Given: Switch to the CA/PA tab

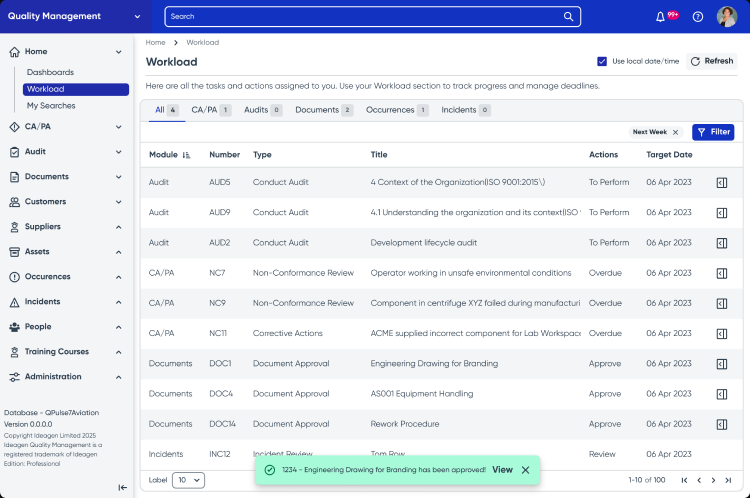Looking at the screenshot, I should pyautogui.click(x=211, y=110).
